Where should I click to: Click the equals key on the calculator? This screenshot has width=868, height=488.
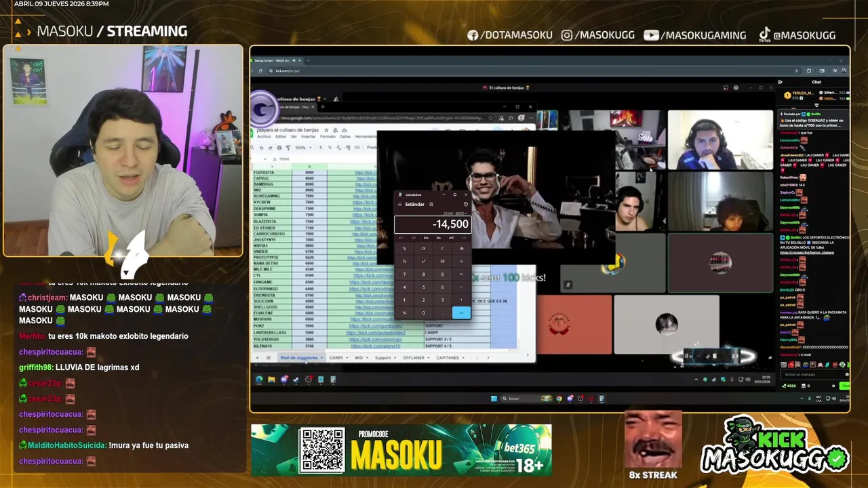point(461,312)
